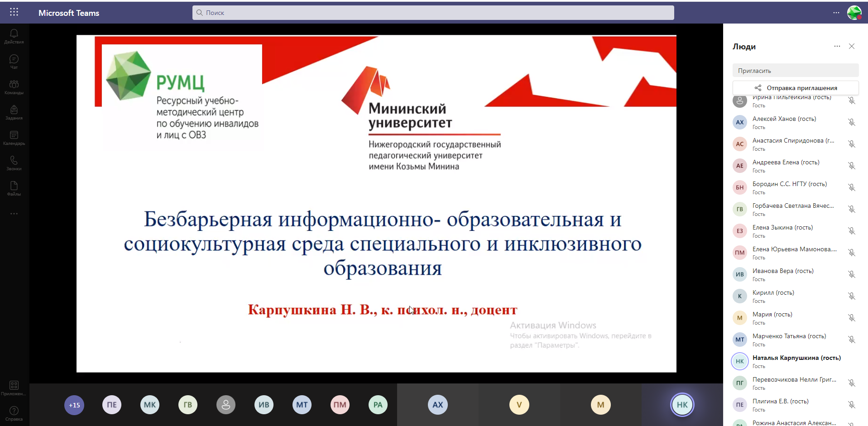Click the Поиск search field
Viewport: 868px width, 426px height.
(433, 13)
